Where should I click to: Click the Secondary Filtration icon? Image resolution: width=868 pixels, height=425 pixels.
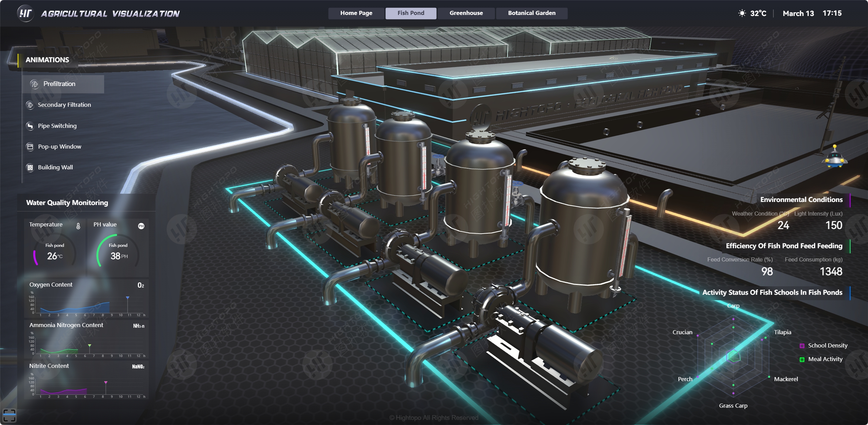click(30, 105)
